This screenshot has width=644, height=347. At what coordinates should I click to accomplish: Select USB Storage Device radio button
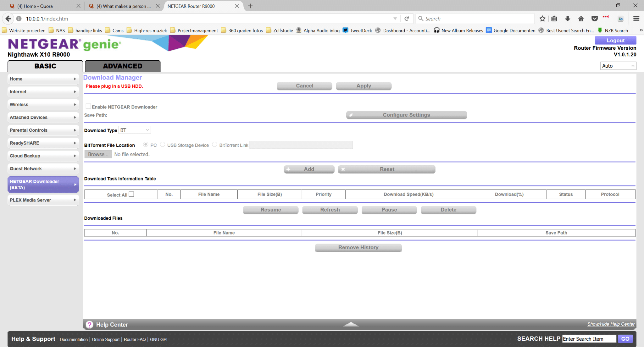(163, 145)
